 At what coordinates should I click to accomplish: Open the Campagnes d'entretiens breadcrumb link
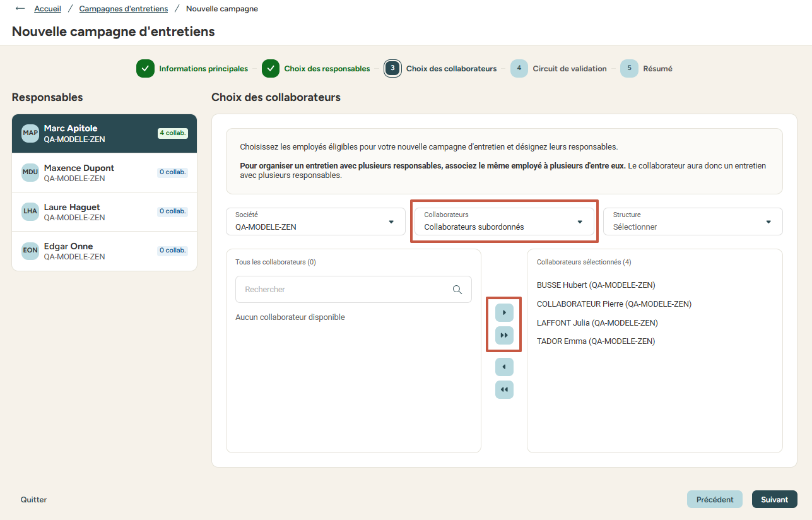124,9
